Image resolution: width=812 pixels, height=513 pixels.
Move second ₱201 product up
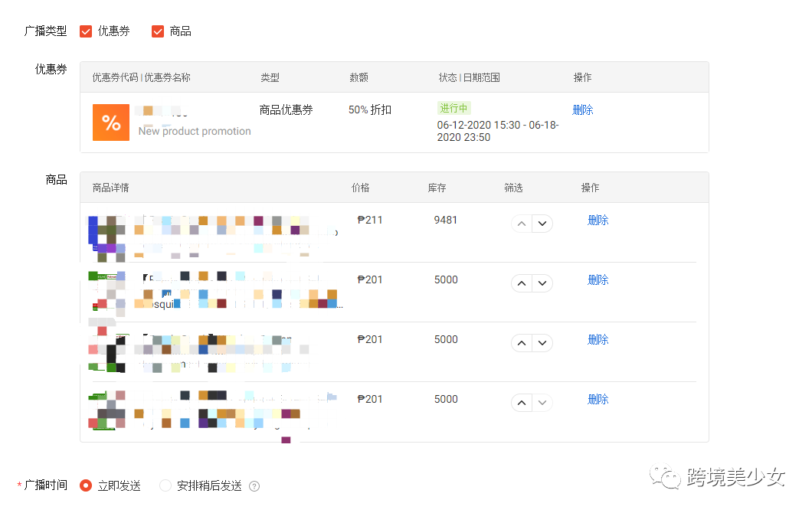point(522,343)
